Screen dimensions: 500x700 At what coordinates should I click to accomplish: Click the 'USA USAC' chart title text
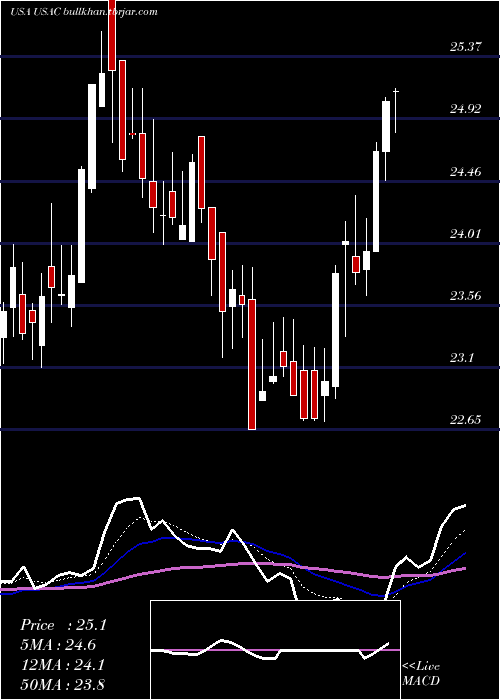pyautogui.click(x=35, y=12)
